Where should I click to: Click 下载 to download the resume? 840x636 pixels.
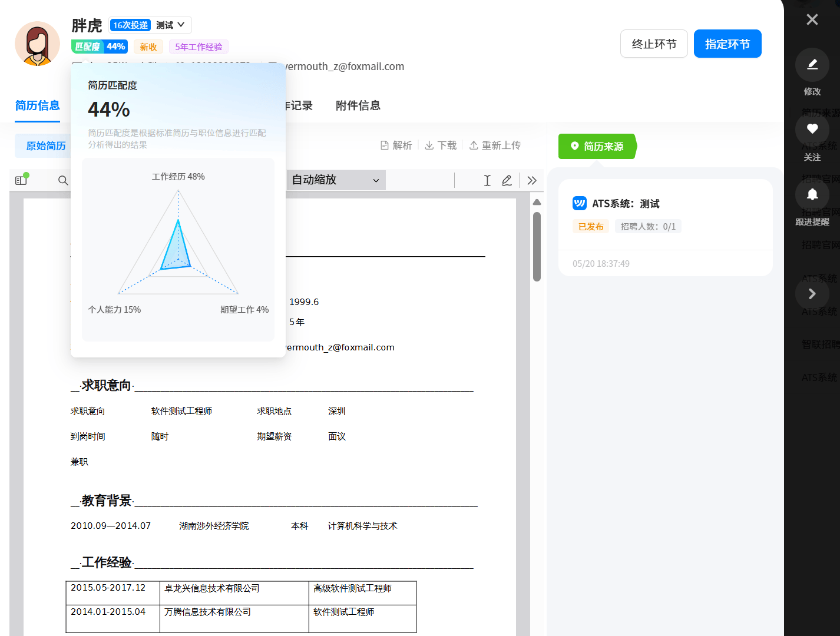coord(441,145)
